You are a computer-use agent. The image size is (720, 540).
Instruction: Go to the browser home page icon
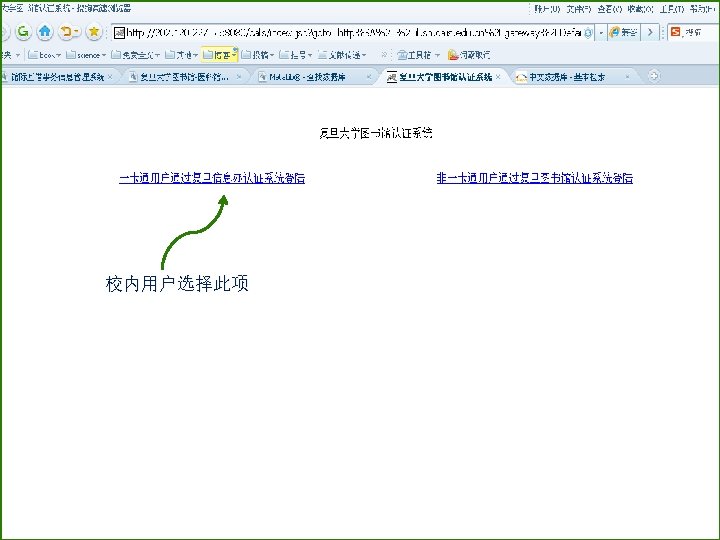click(x=45, y=32)
